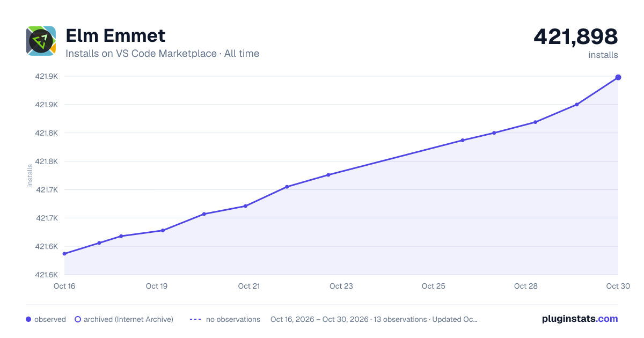Click the observed legend label
644x338 pixels.
[x=50, y=319]
